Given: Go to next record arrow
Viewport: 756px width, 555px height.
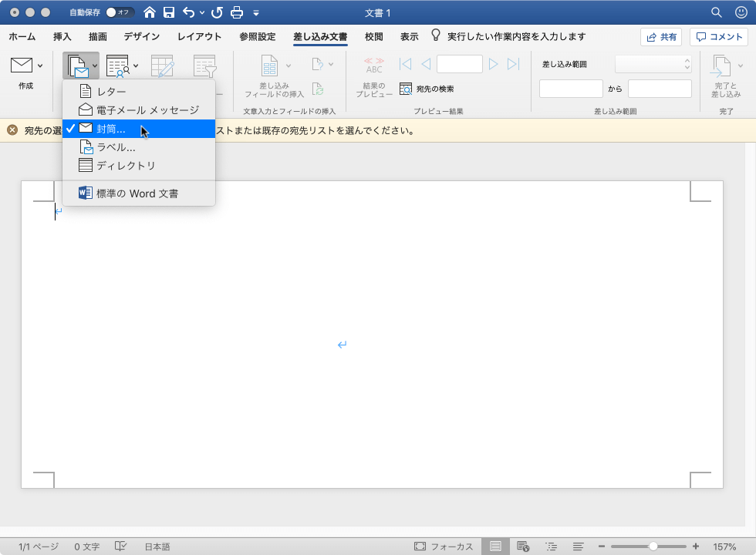Looking at the screenshot, I should point(493,64).
